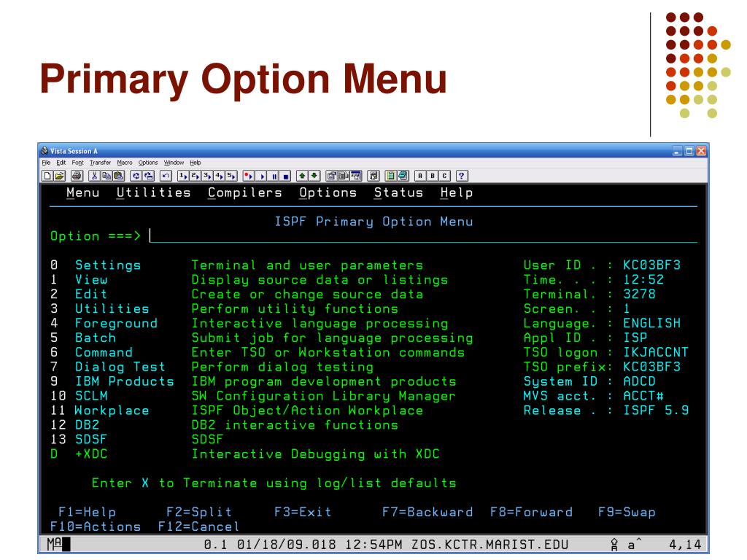This screenshot has height=560, width=747.
Task: Select the +XDC option text
Action: (91, 454)
